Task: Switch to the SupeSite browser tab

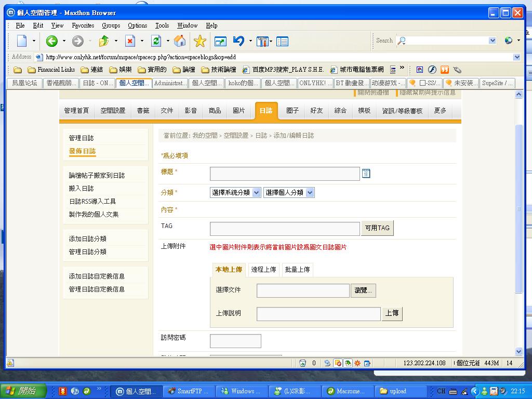Action: coord(497,83)
